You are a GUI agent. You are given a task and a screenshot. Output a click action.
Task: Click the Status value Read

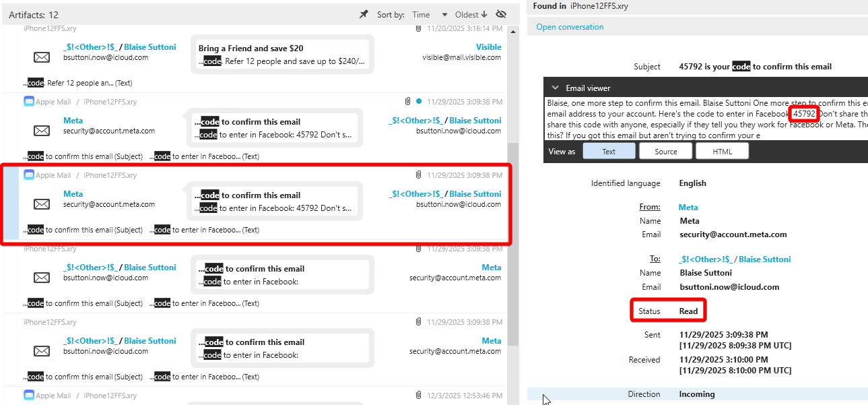pyautogui.click(x=688, y=311)
